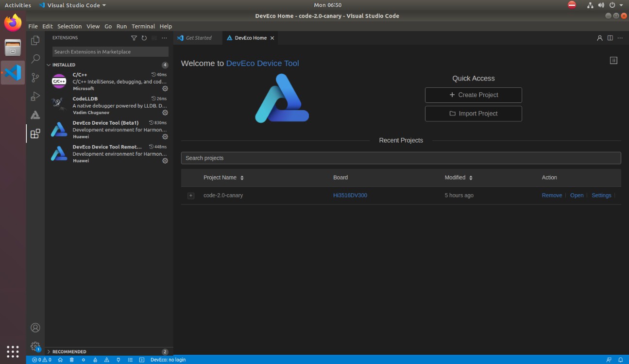The image size is (629, 364).
Task: Click the Create Project button
Action: tap(474, 95)
